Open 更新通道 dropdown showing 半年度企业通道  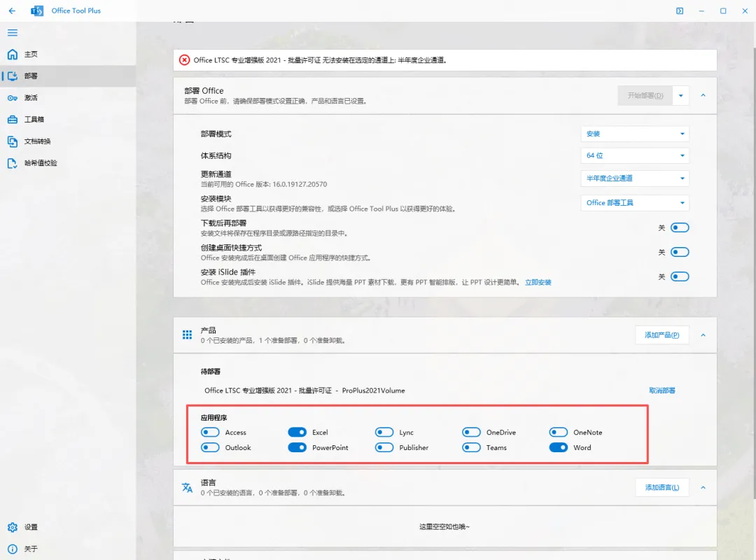coord(635,178)
